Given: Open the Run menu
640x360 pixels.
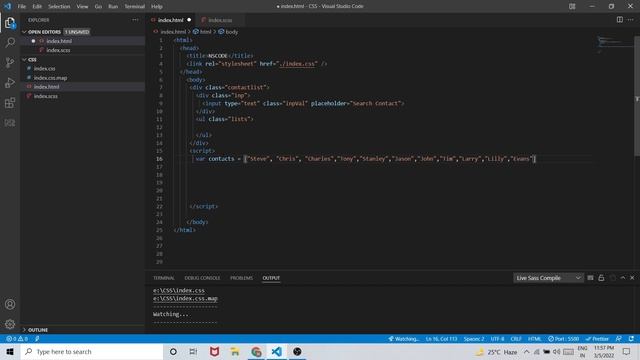Looking at the screenshot, I should (113, 7).
